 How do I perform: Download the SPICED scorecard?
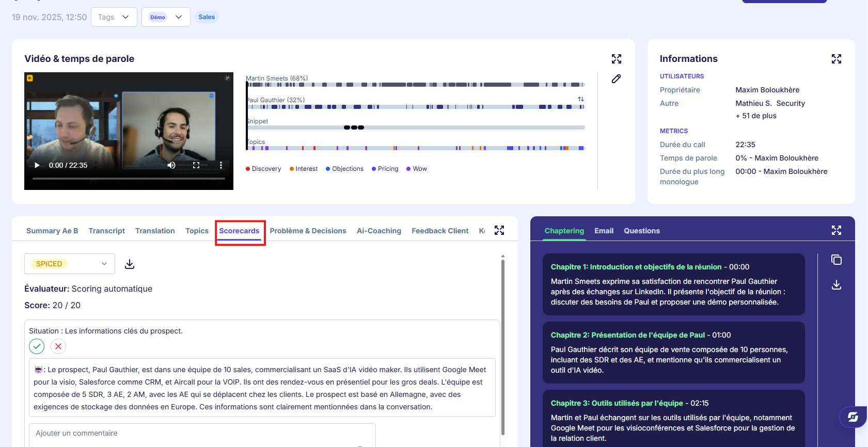[130, 264]
